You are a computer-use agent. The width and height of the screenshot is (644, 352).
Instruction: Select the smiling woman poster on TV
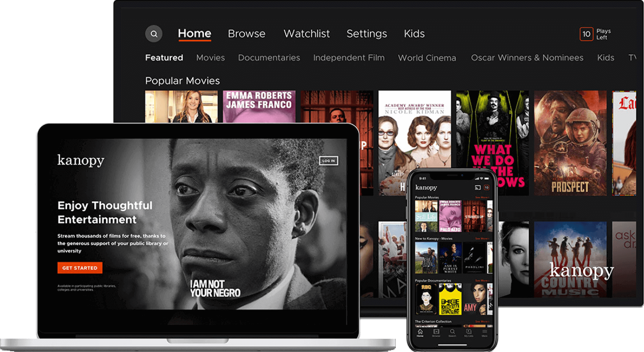point(181,107)
